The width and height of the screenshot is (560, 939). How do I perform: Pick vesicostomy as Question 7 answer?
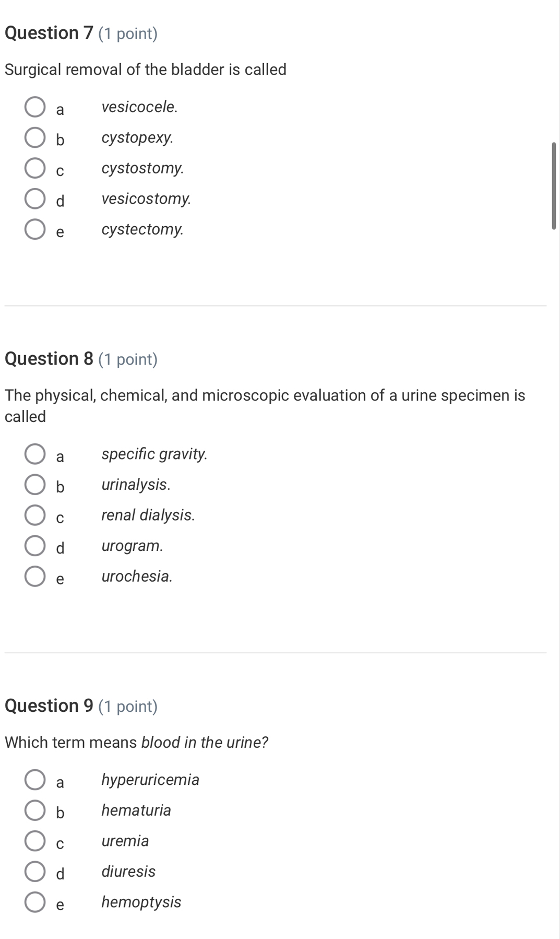tap(34, 198)
